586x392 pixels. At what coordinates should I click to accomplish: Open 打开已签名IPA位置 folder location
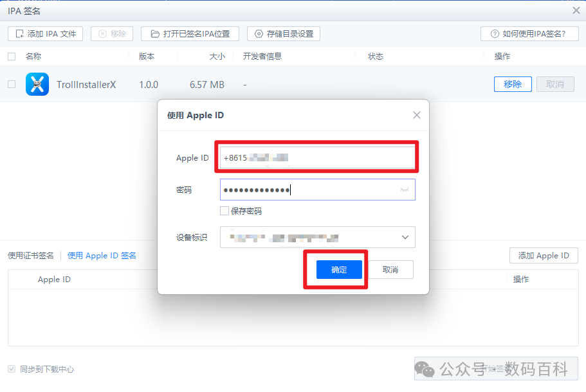[x=190, y=34]
